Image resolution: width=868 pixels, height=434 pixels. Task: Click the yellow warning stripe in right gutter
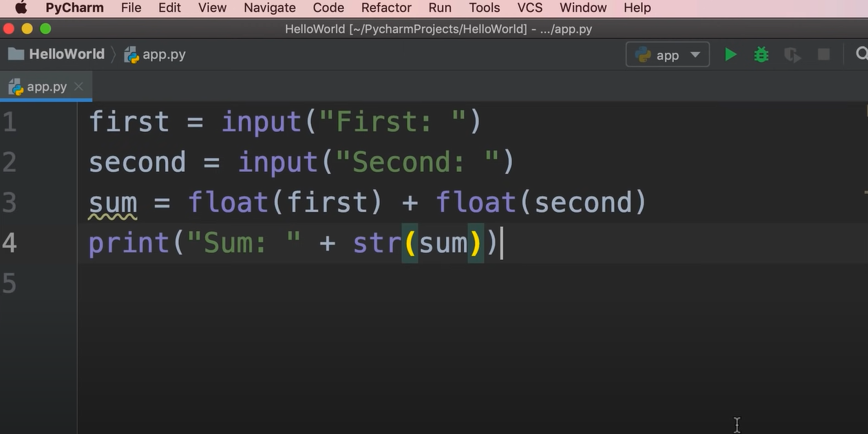(865, 192)
